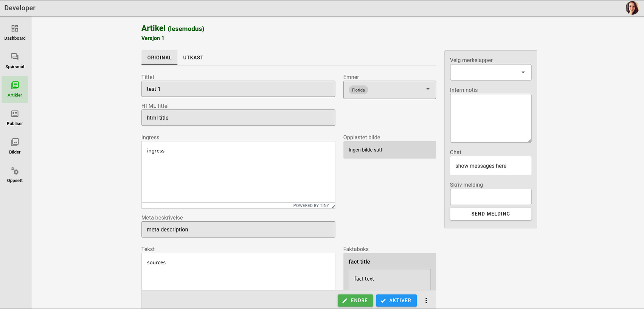Screen dimensions: 644x309
Task: Open Publiser from the sidebar
Action: click(x=15, y=114)
